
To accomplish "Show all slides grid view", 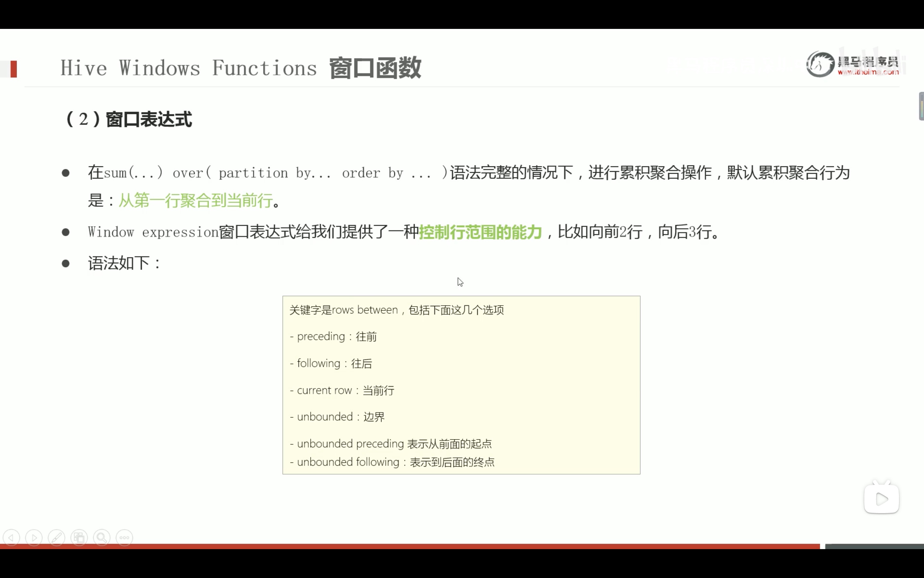I will (79, 538).
